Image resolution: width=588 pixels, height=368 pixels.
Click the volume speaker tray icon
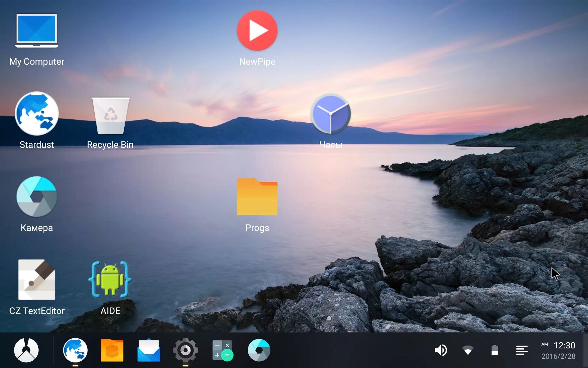441,350
